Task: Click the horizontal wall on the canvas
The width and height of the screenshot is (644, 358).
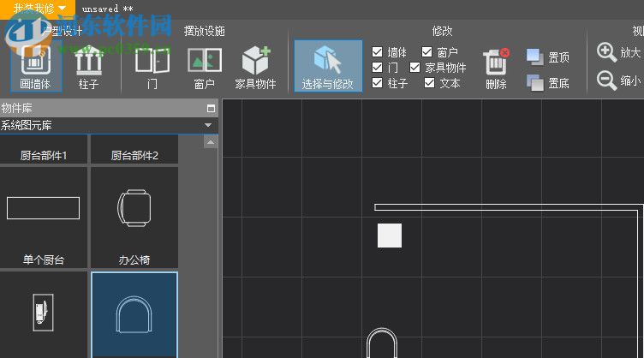Action: click(x=509, y=207)
